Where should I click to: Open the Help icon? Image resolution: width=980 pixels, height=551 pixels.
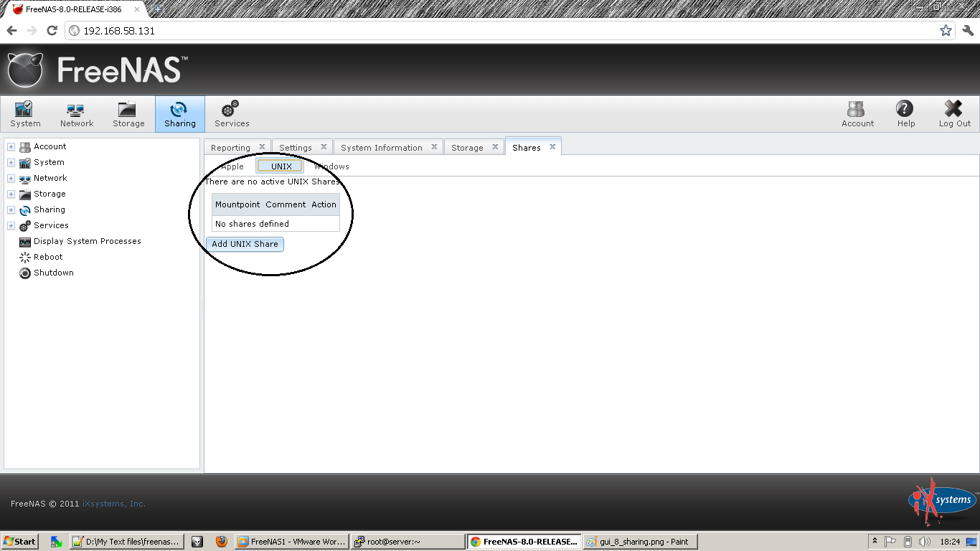pos(905,113)
